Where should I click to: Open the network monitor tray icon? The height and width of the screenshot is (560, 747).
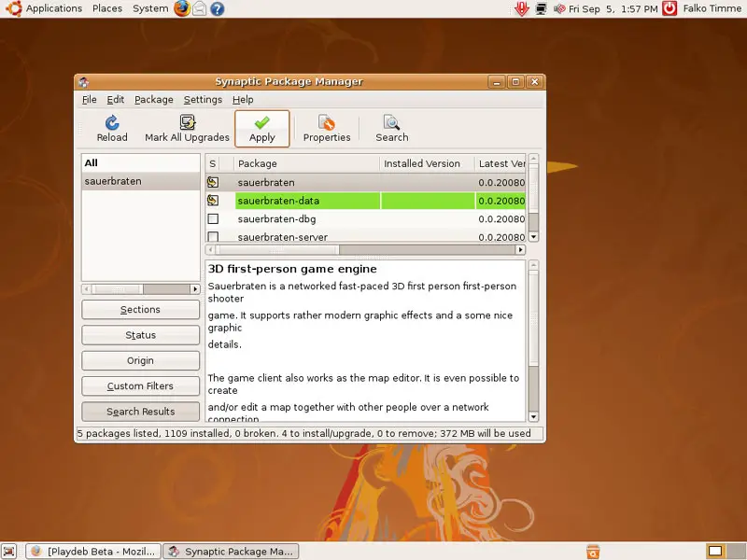(x=541, y=8)
